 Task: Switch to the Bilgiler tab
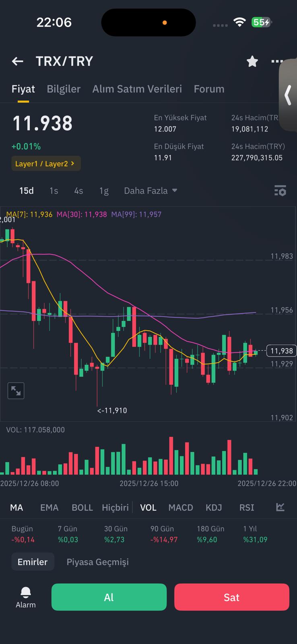pos(64,89)
